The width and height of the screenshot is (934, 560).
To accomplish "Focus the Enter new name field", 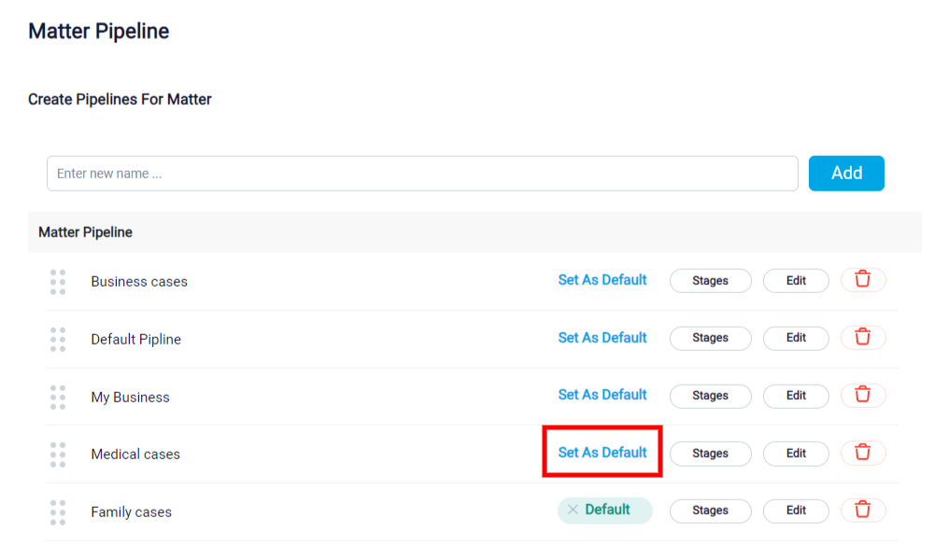I will tap(422, 174).
